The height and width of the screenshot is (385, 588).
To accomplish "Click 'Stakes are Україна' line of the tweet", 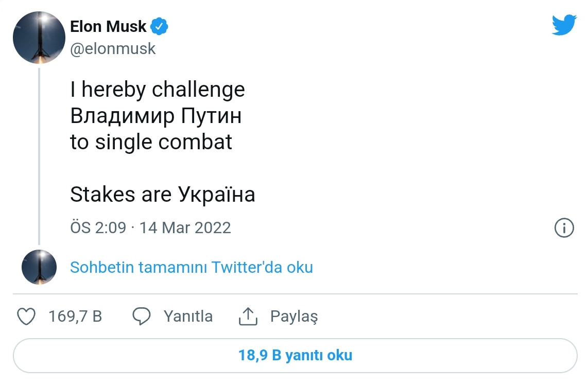I will click(162, 195).
